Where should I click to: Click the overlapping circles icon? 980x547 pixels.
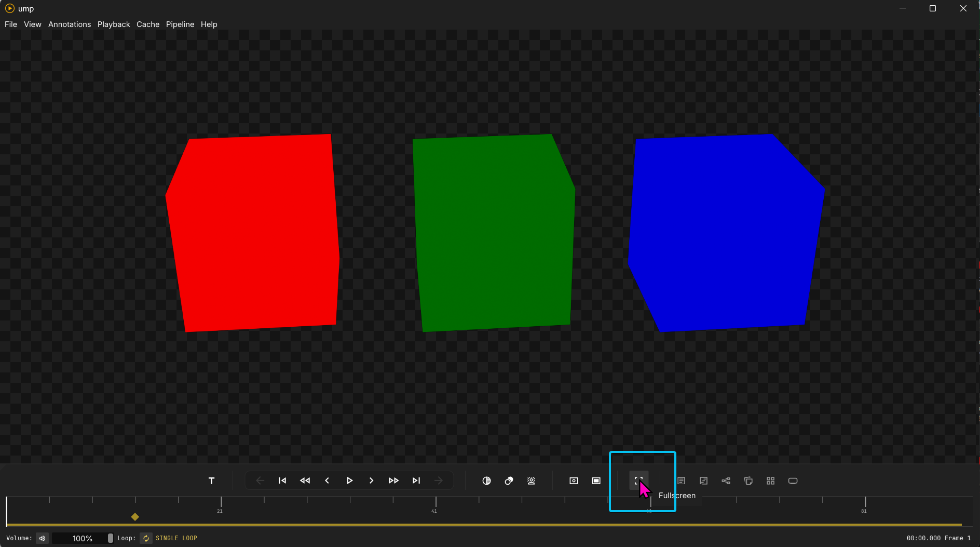pyautogui.click(x=509, y=481)
